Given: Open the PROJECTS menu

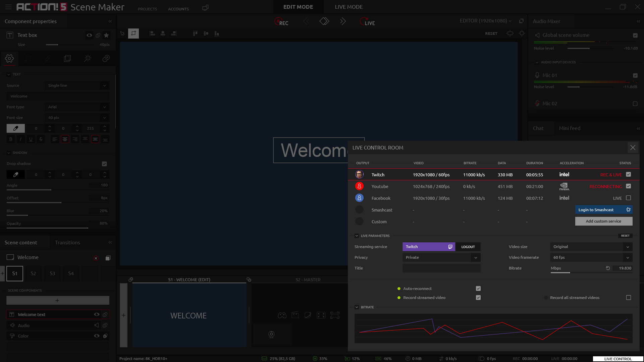Looking at the screenshot, I should [147, 9].
